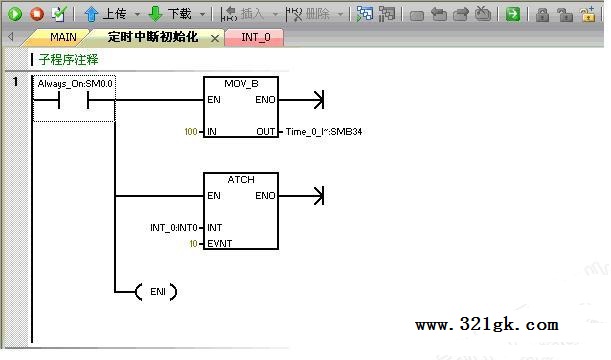Click the red STOP button
Viewport: 611px width, 360px height.
(37, 14)
